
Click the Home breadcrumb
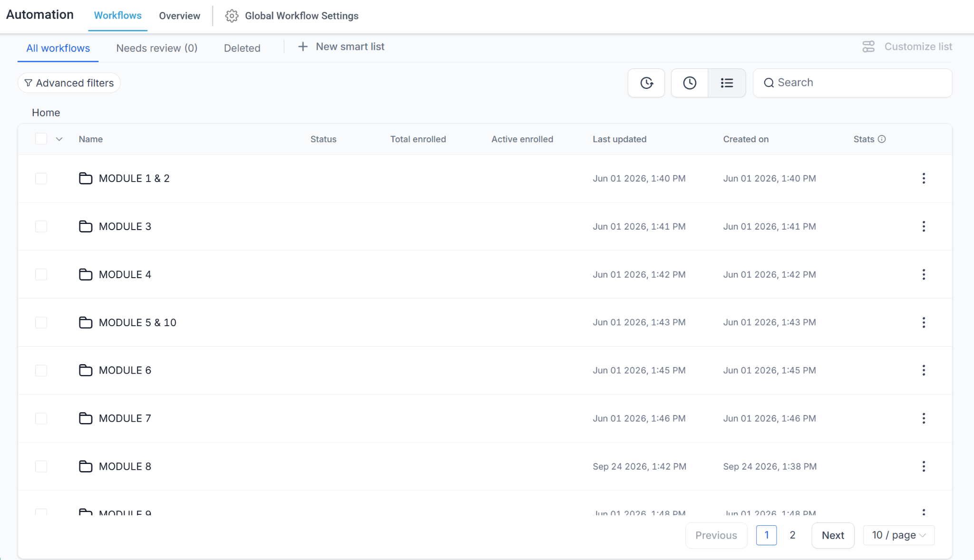(46, 113)
